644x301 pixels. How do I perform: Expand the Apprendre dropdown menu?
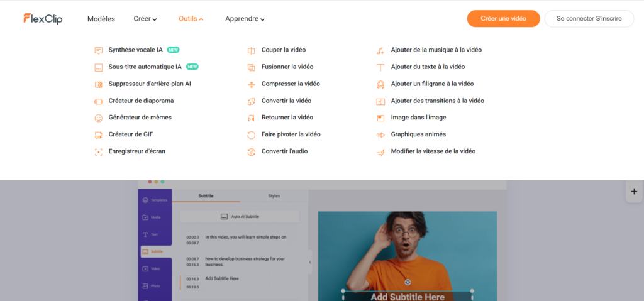[x=245, y=19]
